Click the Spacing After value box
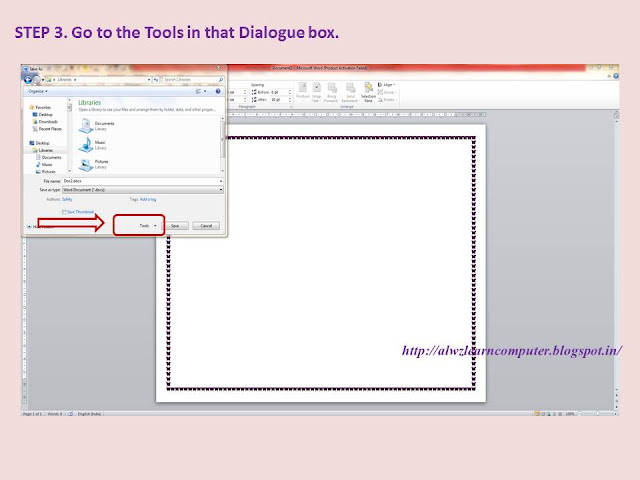The width and height of the screenshot is (640, 480). pos(281,100)
